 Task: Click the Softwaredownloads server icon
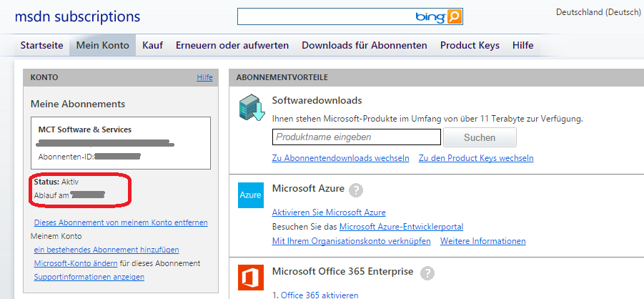click(x=252, y=107)
